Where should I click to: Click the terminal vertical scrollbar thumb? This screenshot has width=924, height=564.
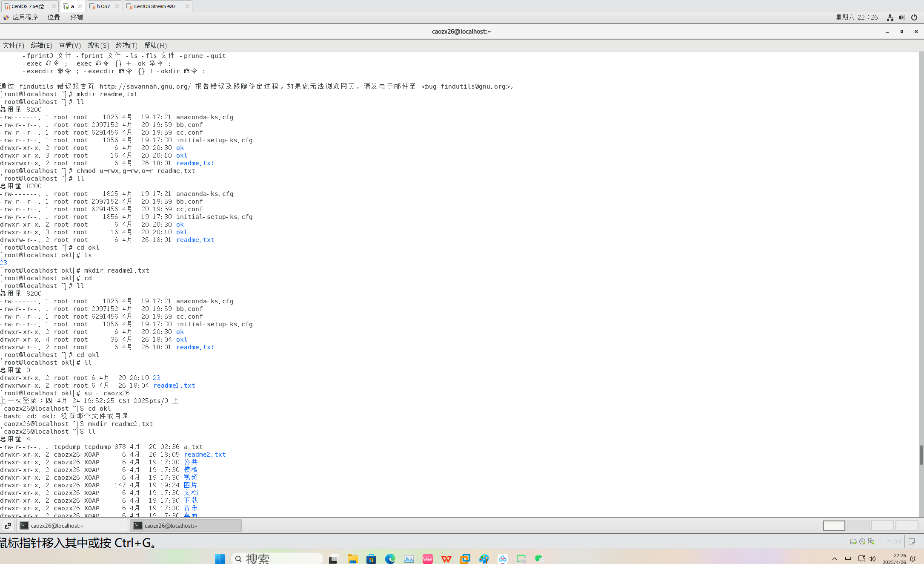pyautogui.click(x=921, y=455)
